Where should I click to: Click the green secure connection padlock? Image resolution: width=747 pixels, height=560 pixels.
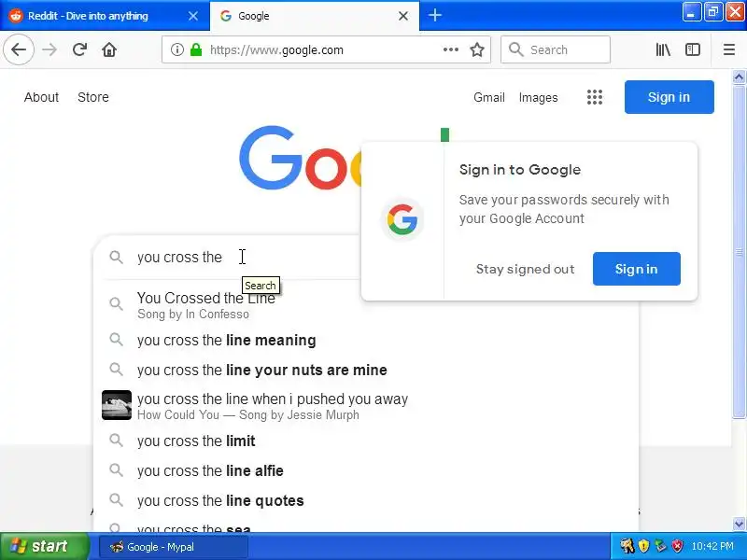pos(196,49)
